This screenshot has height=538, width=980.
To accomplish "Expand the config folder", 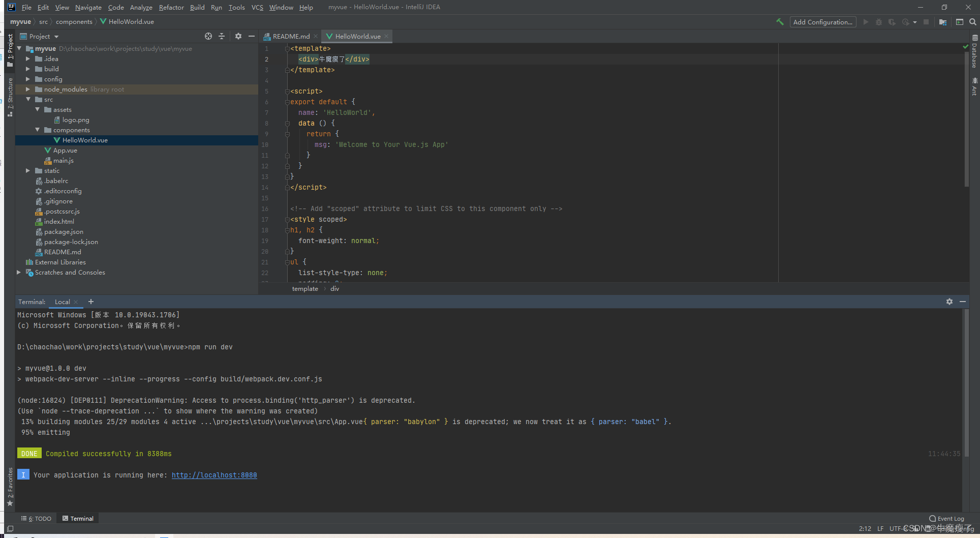I will 28,79.
